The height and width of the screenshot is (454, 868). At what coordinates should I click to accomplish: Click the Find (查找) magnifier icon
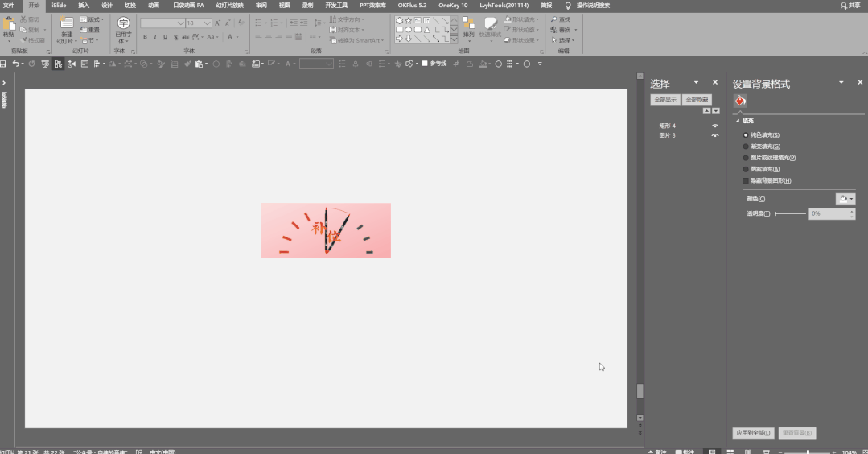(x=553, y=19)
